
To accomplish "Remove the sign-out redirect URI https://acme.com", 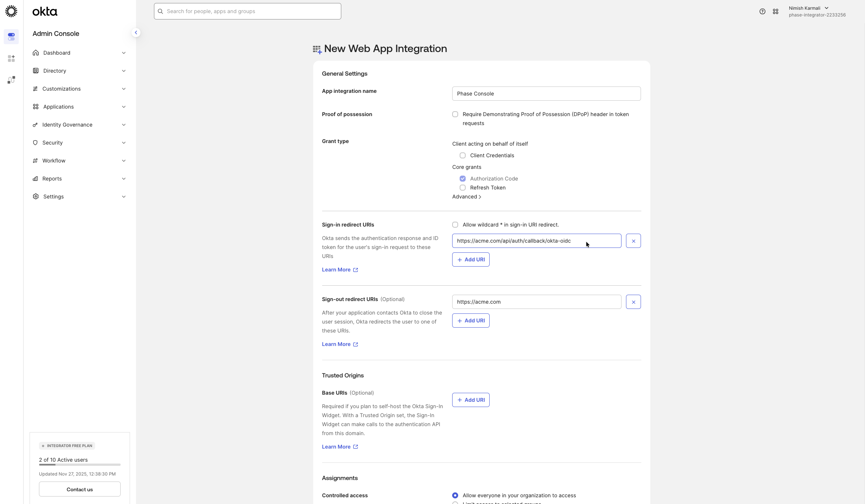I will click(633, 302).
